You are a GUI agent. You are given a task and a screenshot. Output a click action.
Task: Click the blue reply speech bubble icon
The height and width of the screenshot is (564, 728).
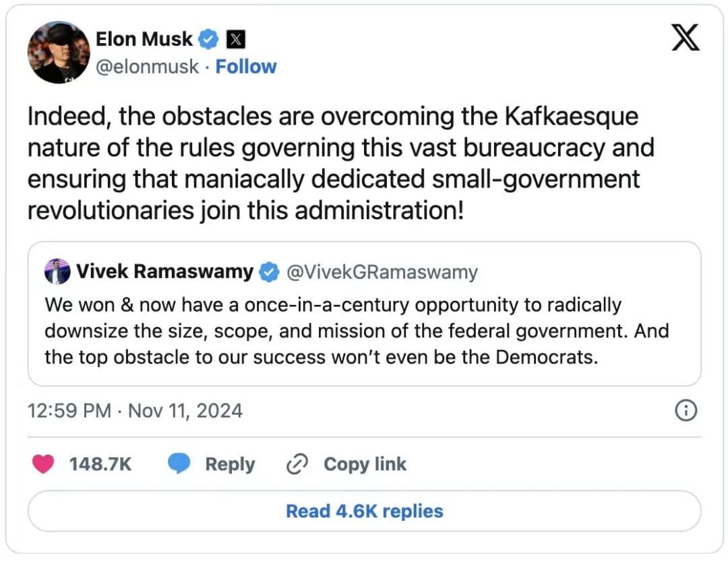[x=179, y=464]
